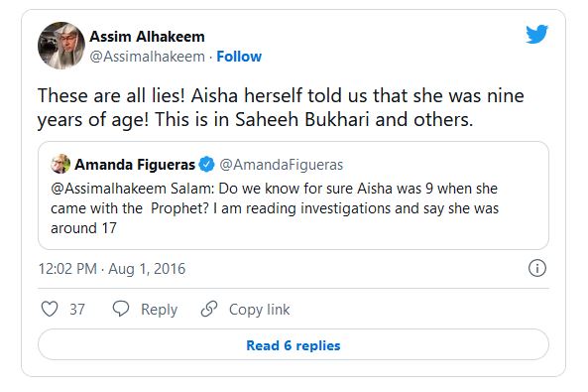Image resolution: width=588 pixels, height=392 pixels.
Task: Click the reply speech bubble icon
Action: (x=121, y=309)
